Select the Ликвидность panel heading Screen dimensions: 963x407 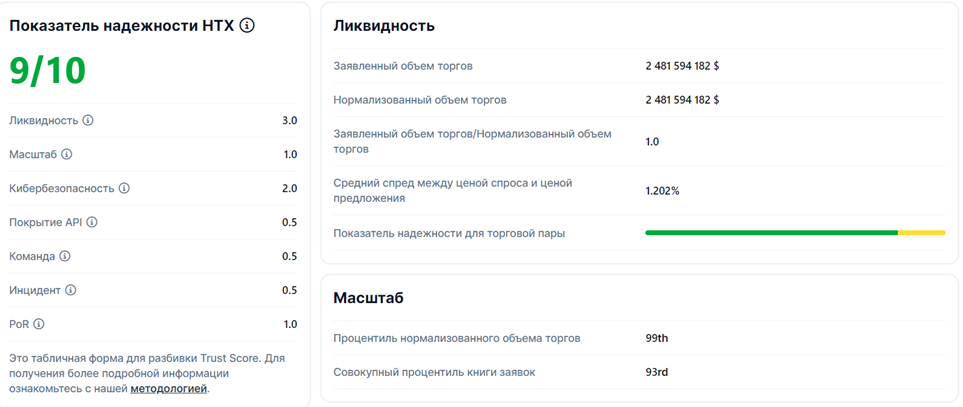(x=384, y=26)
